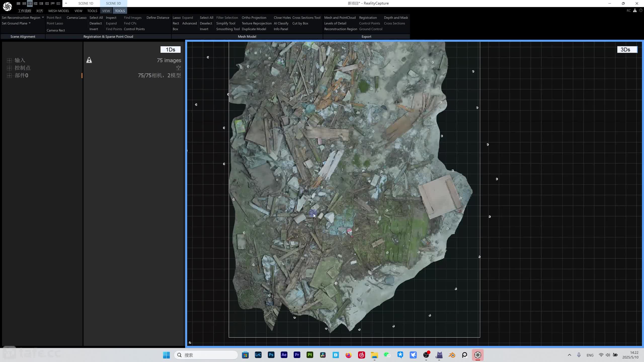Open Set Reconstruction Region dropdown arrow
The width and height of the screenshot is (644, 362).
point(43,17)
